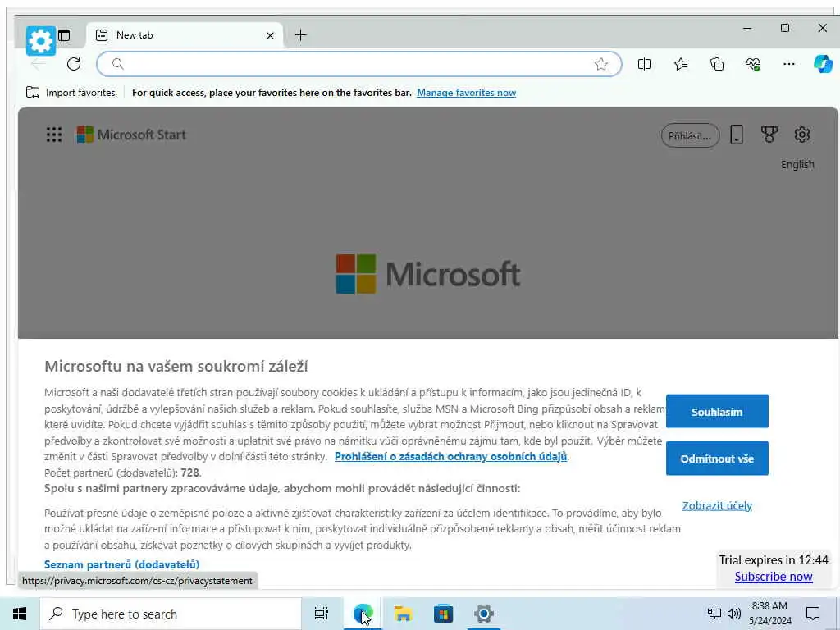Open Settings and more ellipsis menu
The width and height of the screenshot is (840, 630).
coord(788,64)
